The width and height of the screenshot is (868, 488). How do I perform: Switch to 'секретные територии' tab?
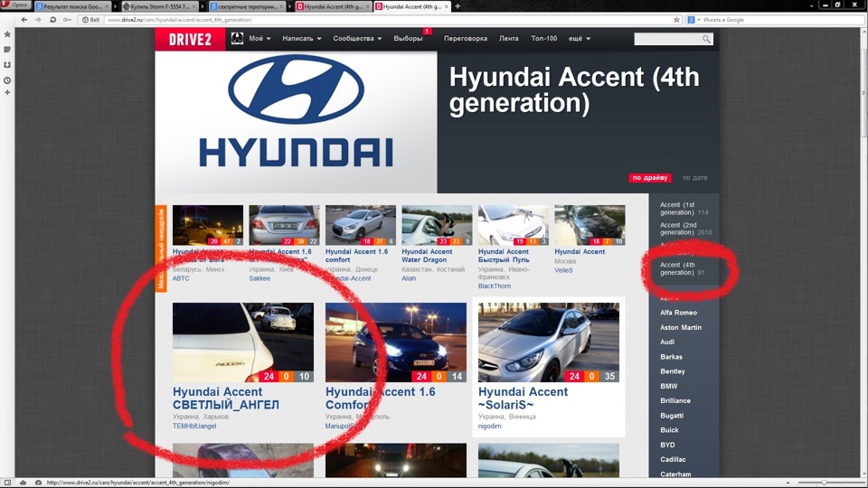(247, 6)
